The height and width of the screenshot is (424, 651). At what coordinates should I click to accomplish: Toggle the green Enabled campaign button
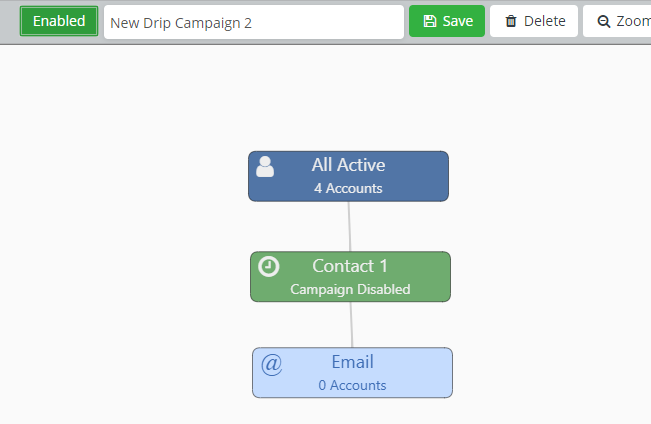59,21
